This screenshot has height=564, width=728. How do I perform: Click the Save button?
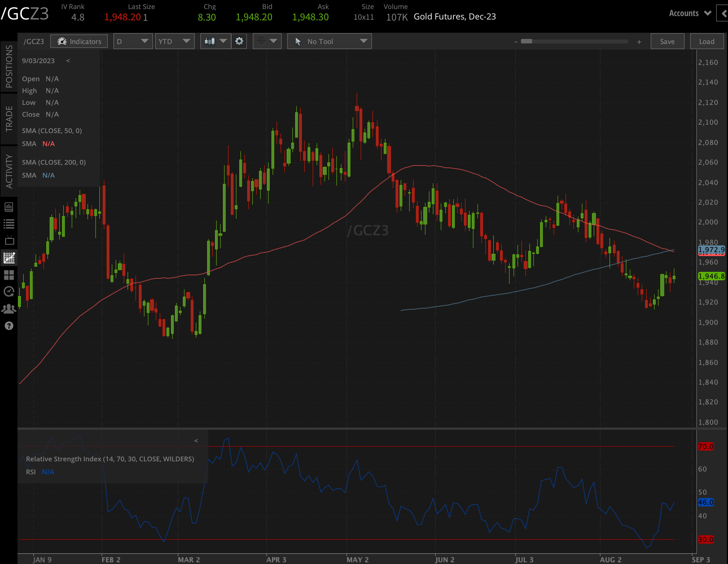[x=667, y=41]
